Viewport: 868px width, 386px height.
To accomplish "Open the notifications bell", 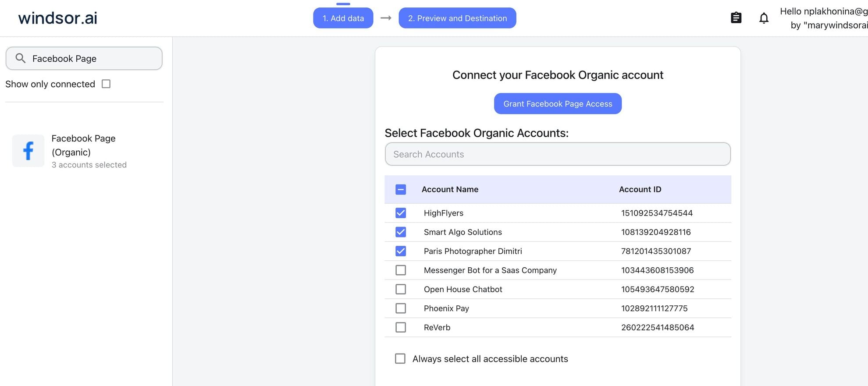I will coord(764,18).
